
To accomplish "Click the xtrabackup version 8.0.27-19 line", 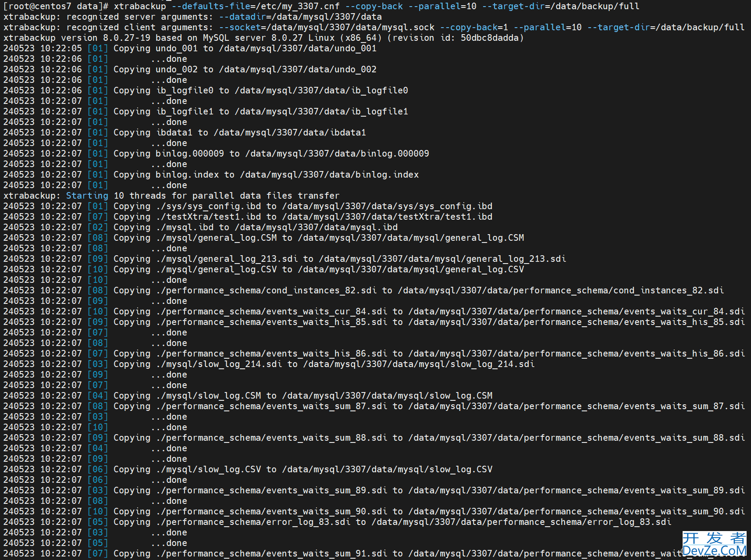I will click(x=263, y=38).
